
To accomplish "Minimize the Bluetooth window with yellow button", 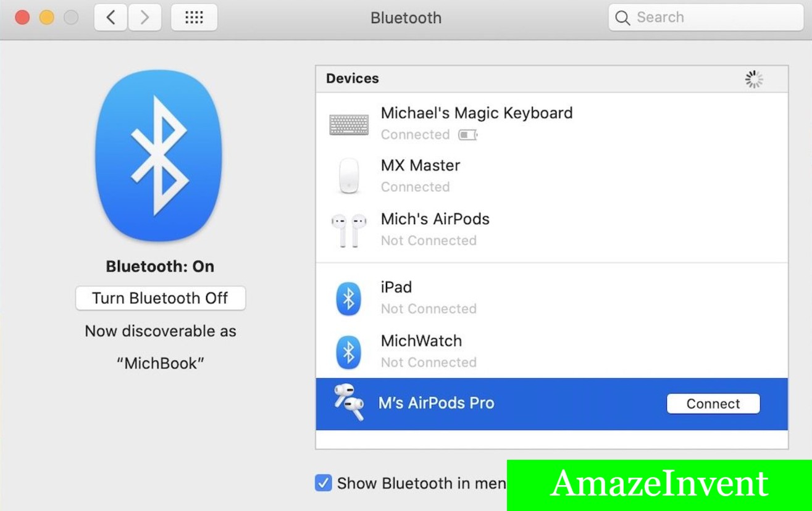I will 47,17.
